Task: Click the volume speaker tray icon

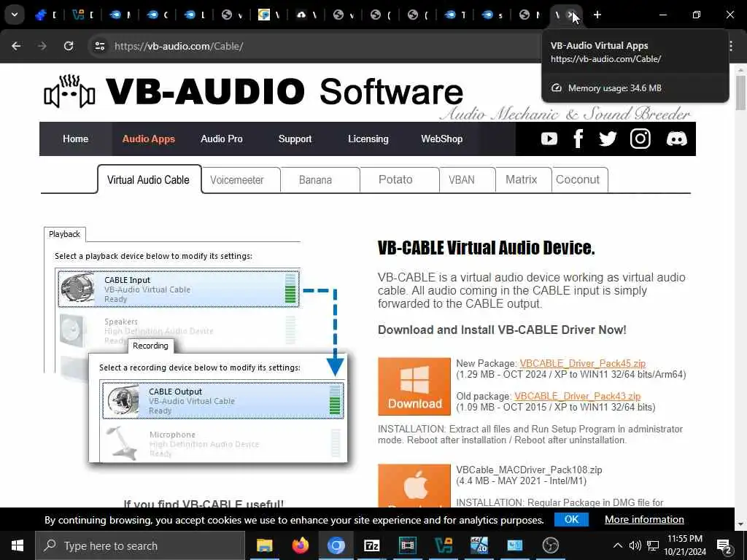Action: point(635,545)
